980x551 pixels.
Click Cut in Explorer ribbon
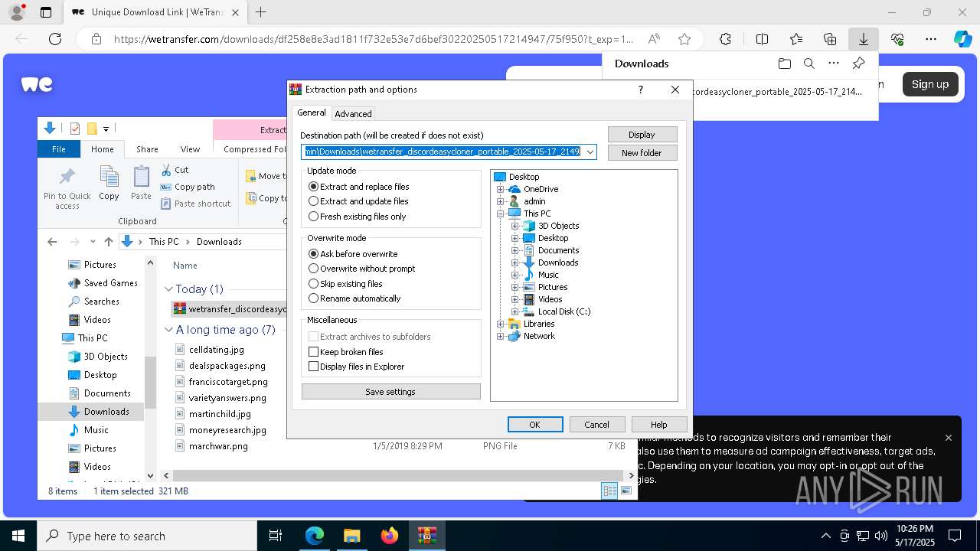click(x=175, y=170)
